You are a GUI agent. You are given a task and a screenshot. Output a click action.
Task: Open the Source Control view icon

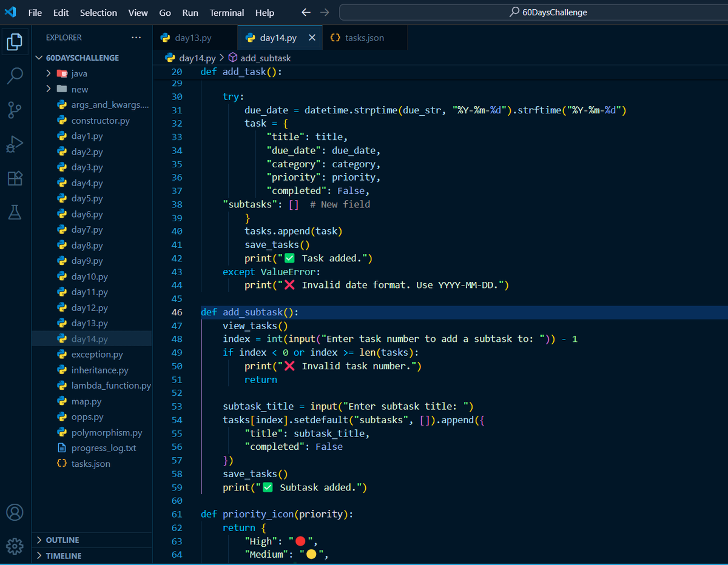click(x=15, y=110)
